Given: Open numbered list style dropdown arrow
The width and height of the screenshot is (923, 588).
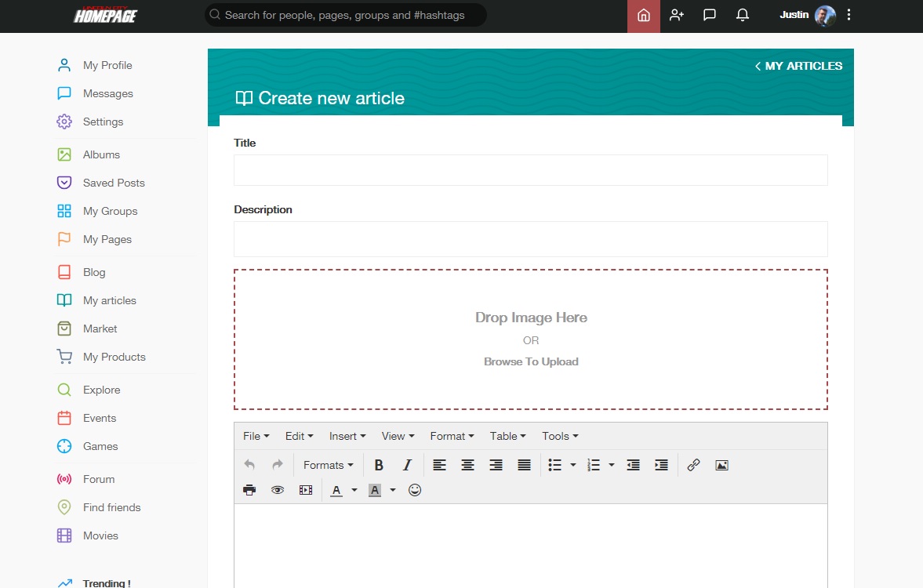Looking at the screenshot, I should (612, 465).
